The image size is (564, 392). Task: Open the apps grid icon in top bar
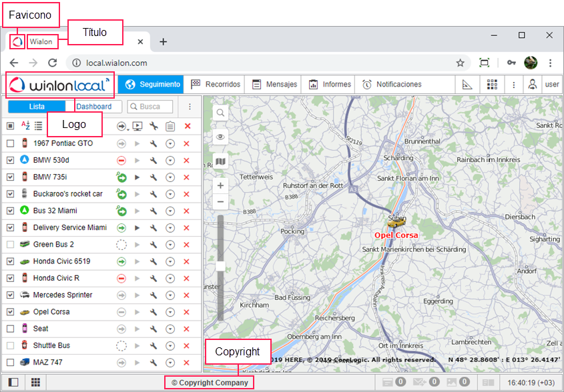(x=493, y=85)
